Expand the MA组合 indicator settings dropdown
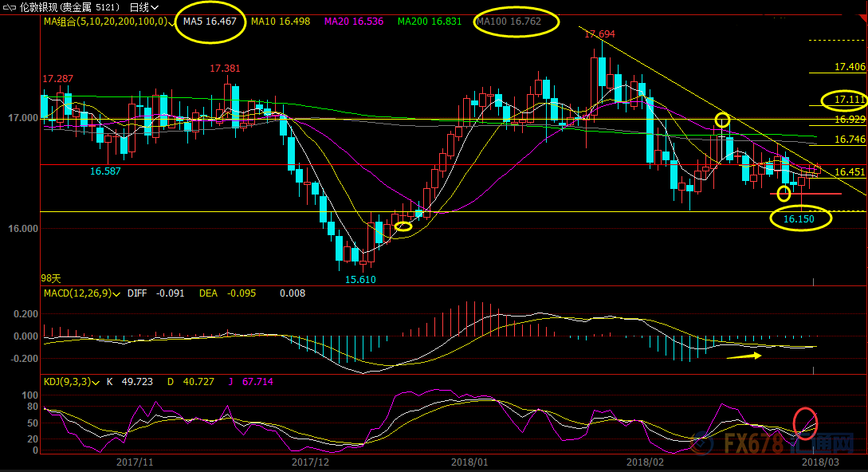The width and height of the screenshot is (868, 472). point(173,22)
